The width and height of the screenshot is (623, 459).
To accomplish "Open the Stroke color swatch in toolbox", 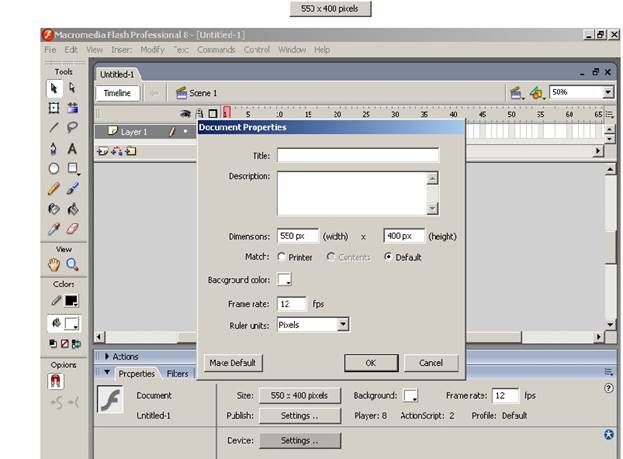I will 72,301.
